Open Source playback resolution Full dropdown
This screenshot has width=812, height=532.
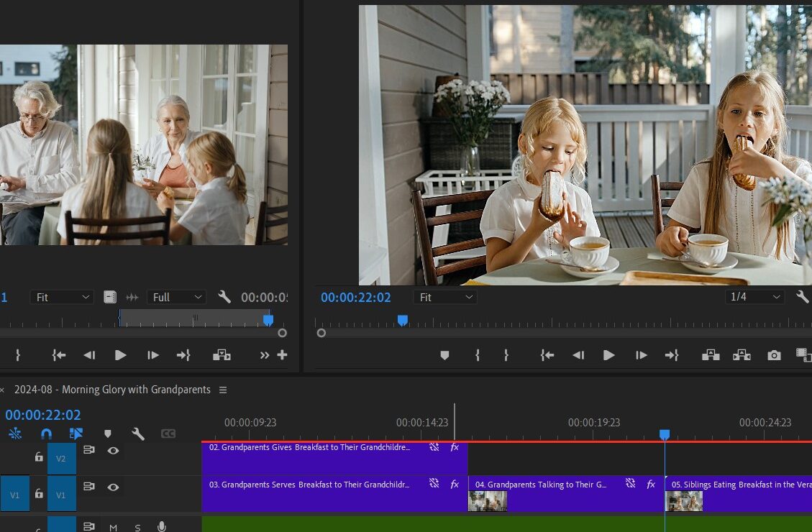177,297
